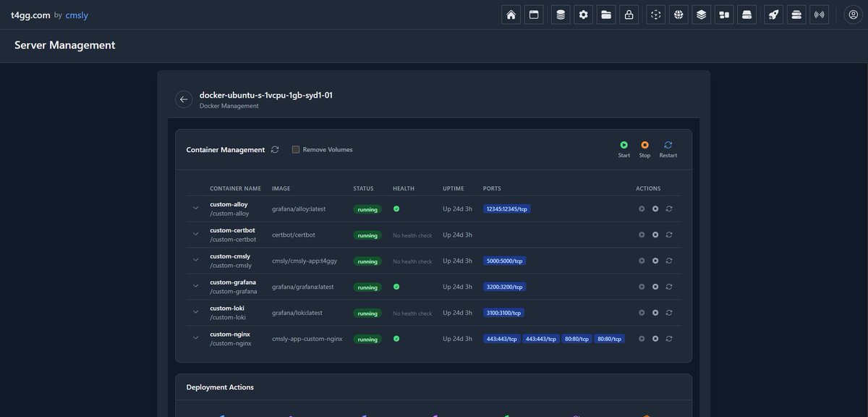This screenshot has height=417, width=868.
Task: Expand the custom-nginx container row
Action: (x=195, y=338)
